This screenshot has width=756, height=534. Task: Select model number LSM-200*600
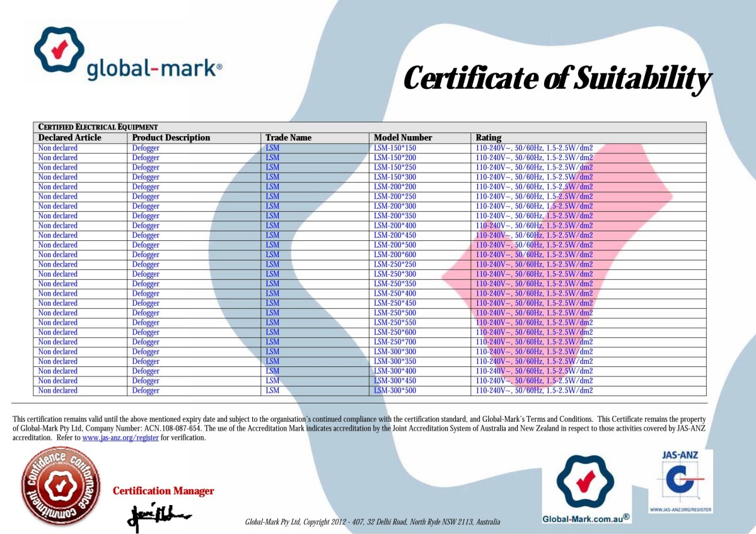pos(395,255)
